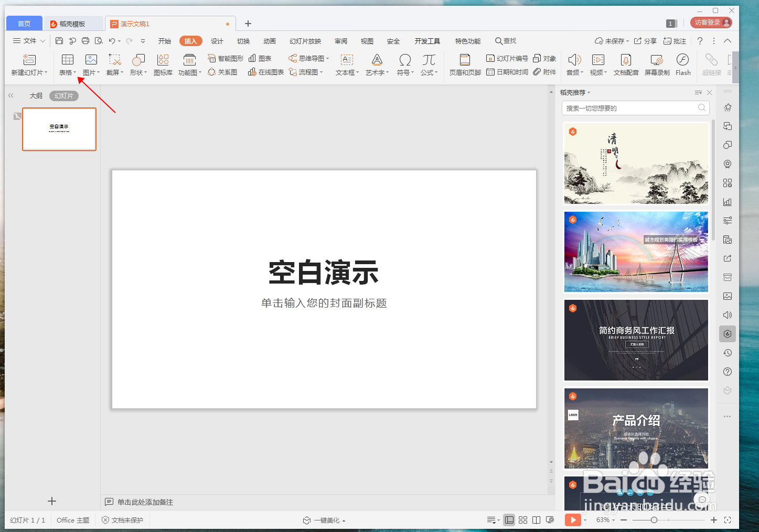Toggle normal view in the status bar
This screenshot has width=759, height=532.
pyautogui.click(x=509, y=519)
